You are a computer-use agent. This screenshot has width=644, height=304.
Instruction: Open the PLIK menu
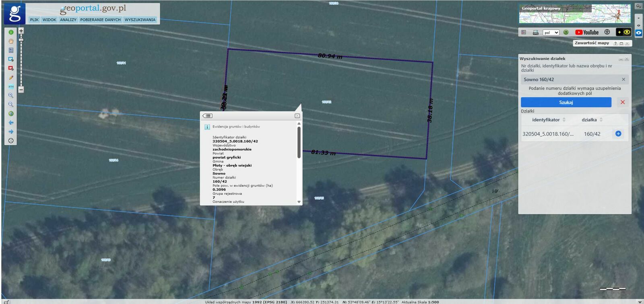35,20
